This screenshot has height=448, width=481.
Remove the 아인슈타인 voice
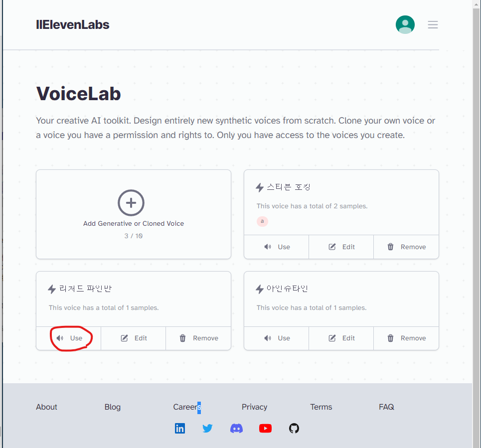click(406, 338)
